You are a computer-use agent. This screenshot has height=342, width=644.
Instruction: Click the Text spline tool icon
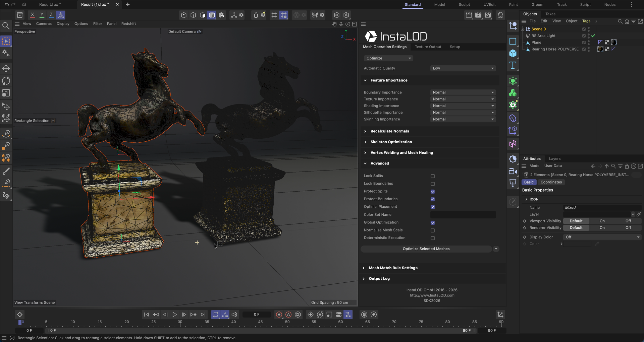click(x=513, y=65)
